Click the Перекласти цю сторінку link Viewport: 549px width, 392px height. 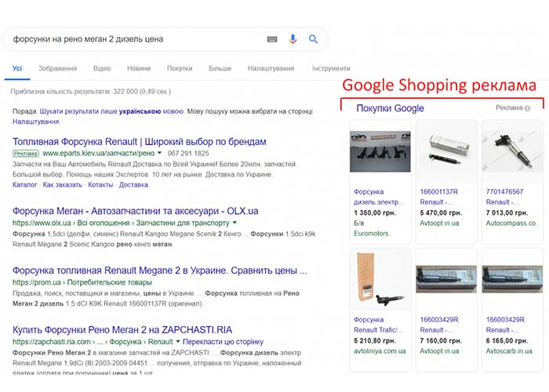point(223,342)
